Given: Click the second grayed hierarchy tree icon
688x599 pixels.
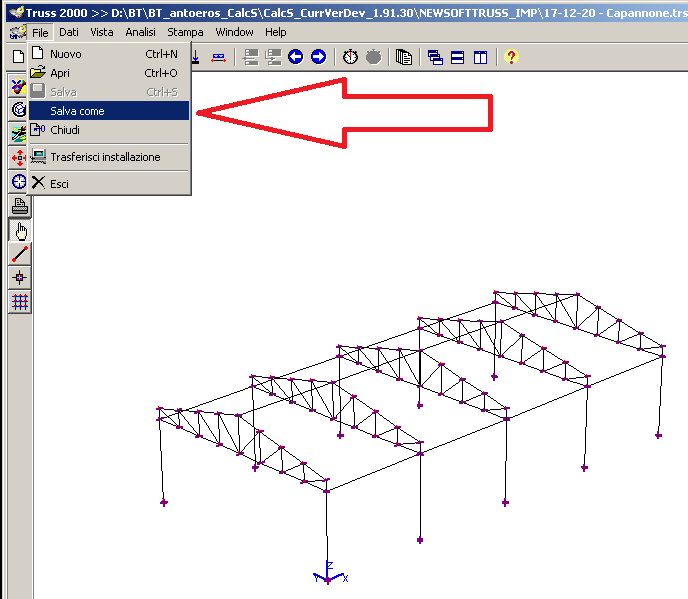Looking at the screenshot, I should (x=273, y=57).
